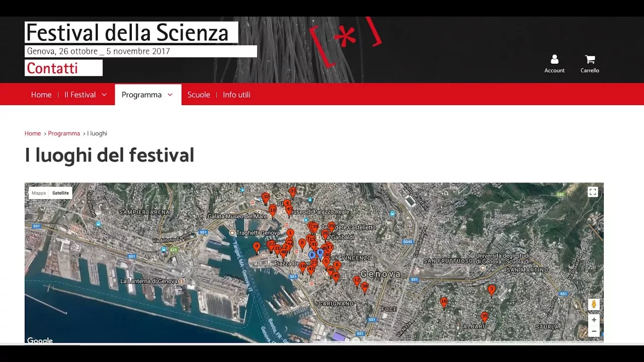Open the Carrello shopping cart
The height and width of the screenshot is (362, 644).
point(590,64)
